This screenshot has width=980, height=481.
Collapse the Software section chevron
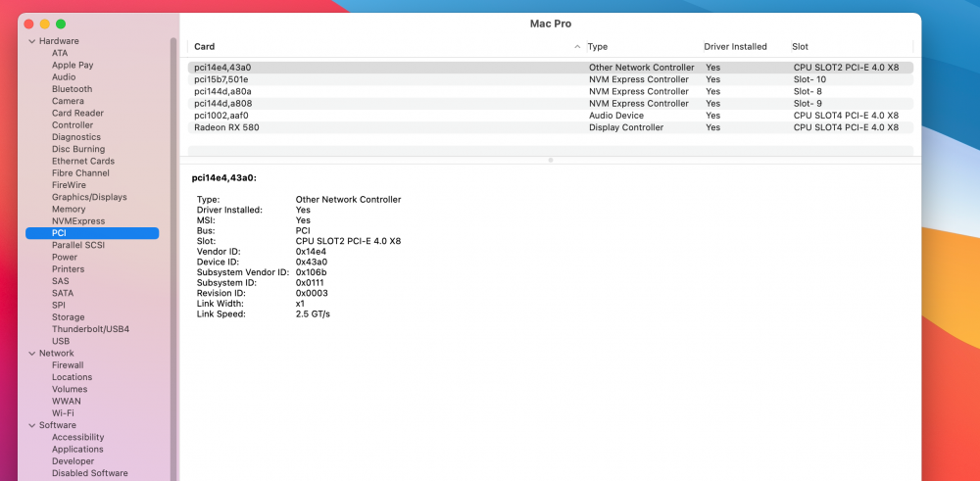point(32,425)
